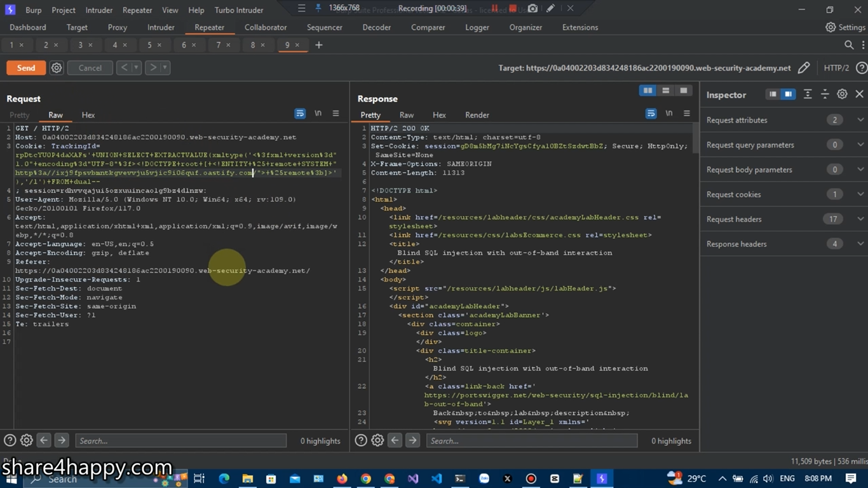The width and height of the screenshot is (868, 488).
Task: Click the search magnifier icon in Repeater tabs
Action: [849, 45]
